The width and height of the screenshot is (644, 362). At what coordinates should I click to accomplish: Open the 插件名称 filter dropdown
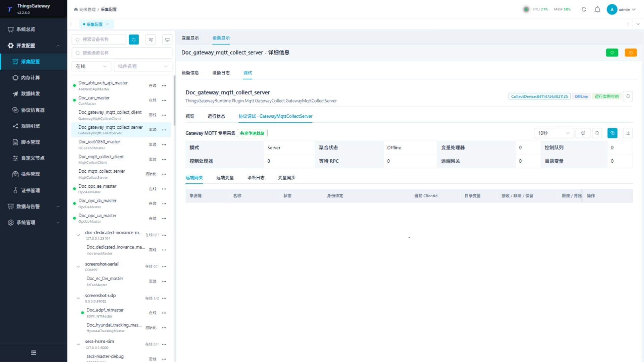click(143, 66)
